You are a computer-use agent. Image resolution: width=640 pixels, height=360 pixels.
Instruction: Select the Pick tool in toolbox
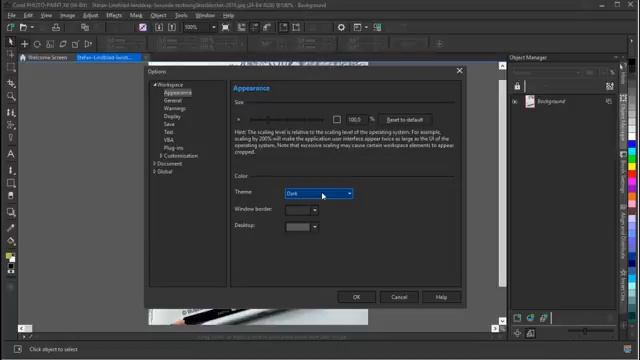pyautogui.click(x=11, y=42)
